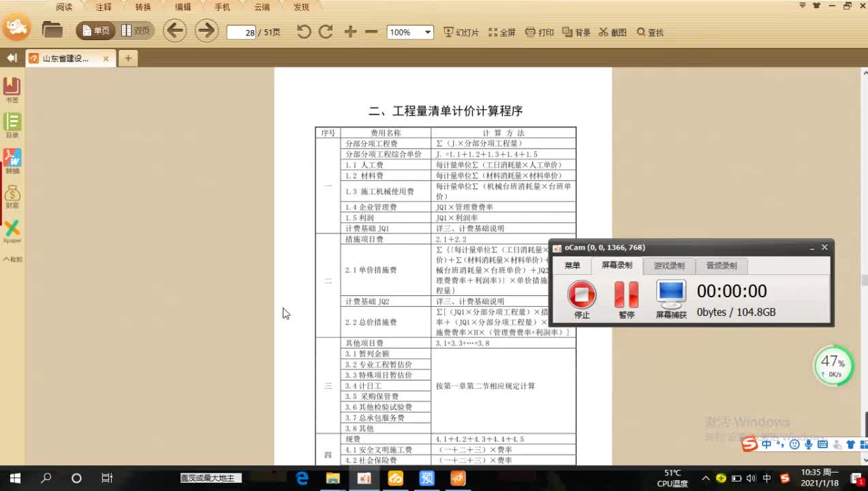Open the 转换 tab
Image resolution: width=868 pixels, height=491 pixels.
(x=143, y=7)
